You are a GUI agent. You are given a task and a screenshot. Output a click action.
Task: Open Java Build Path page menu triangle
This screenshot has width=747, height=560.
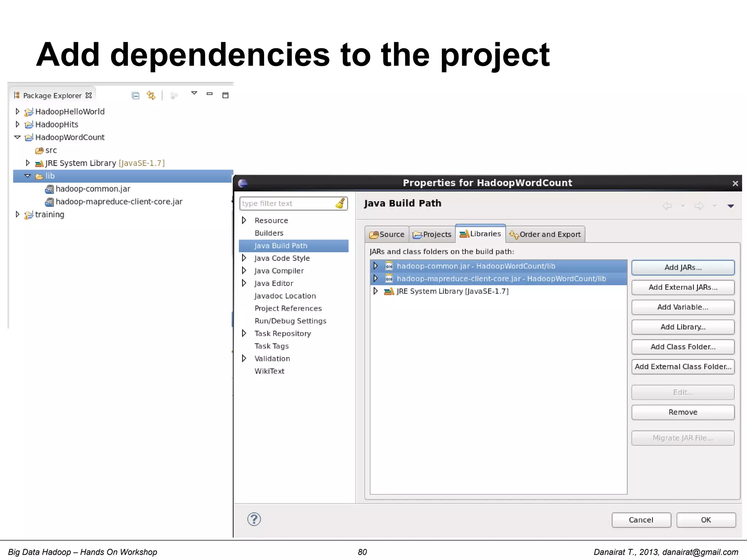731,206
